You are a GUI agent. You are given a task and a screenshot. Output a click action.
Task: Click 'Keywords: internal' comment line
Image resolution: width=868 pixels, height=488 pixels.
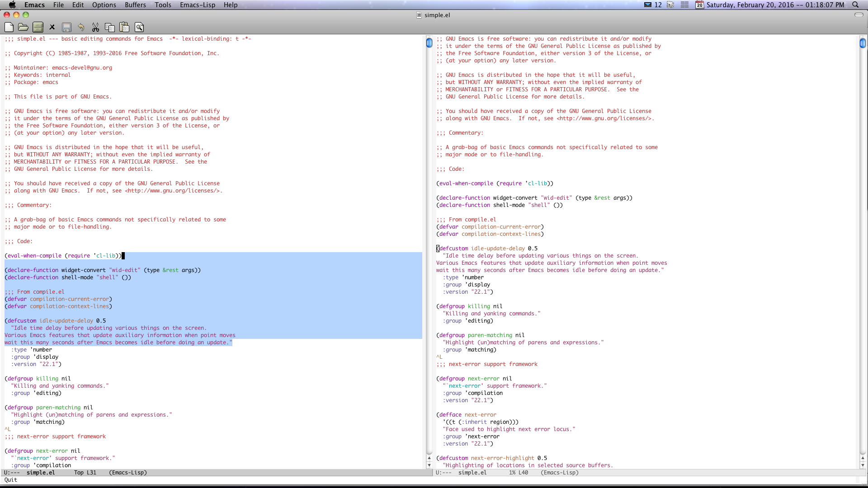point(38,75)
